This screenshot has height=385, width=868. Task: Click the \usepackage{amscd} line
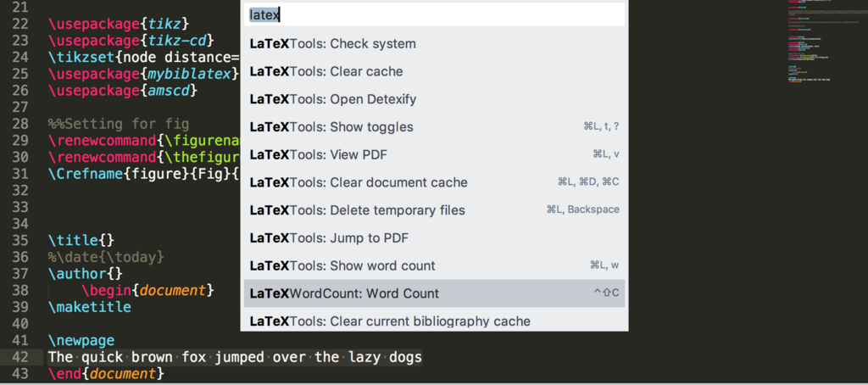[122, 90]
